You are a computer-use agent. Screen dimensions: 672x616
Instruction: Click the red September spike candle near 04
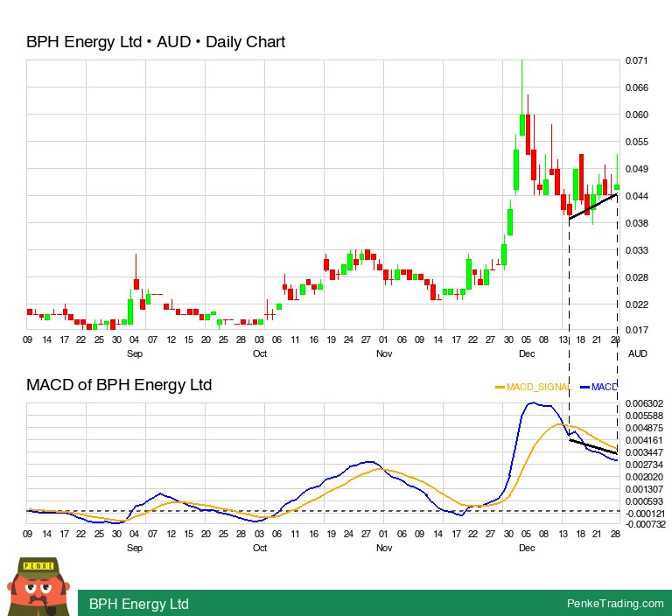coord(136,284)
